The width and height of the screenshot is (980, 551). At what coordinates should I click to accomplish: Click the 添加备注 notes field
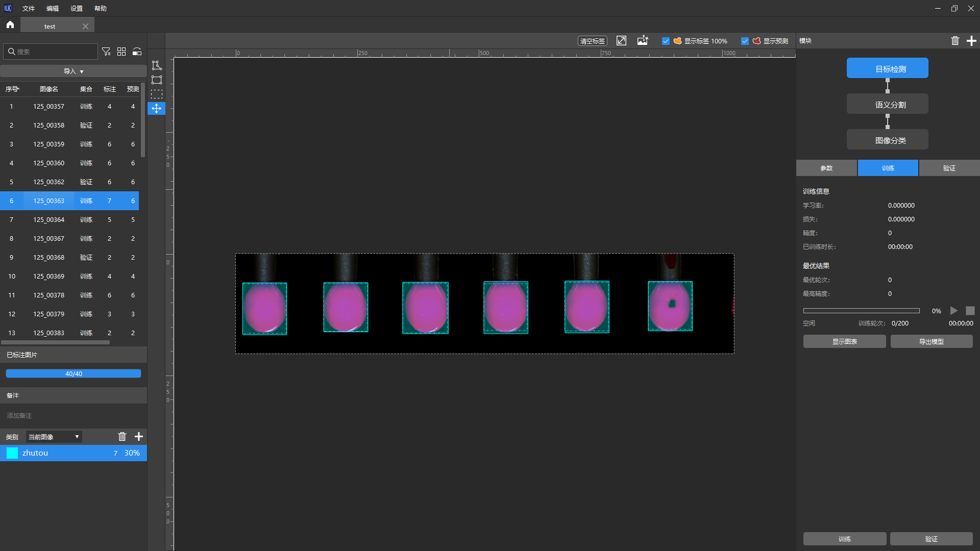73,416
